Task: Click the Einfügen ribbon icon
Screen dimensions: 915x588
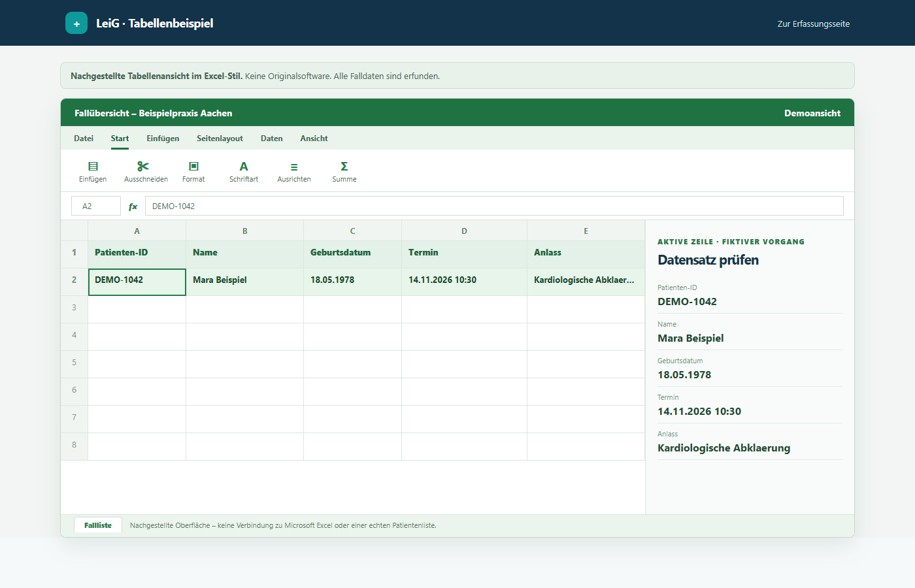Action: [x=93, y=167]
